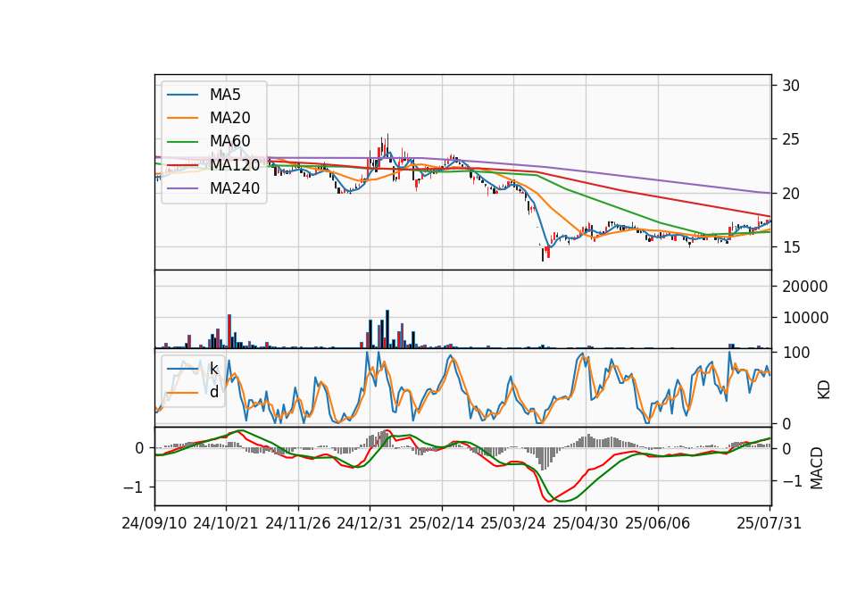Select the 24/11/26 date tick

pyautogui.click(x=298, y=523)
